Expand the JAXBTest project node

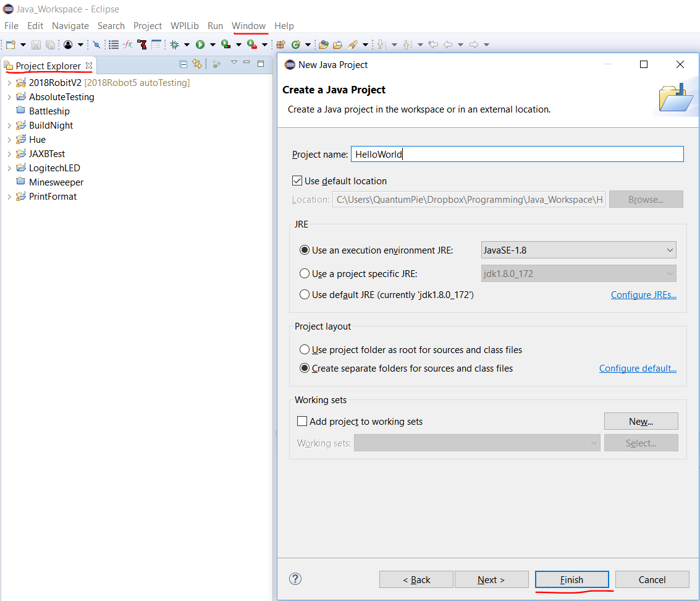(9, 154)
